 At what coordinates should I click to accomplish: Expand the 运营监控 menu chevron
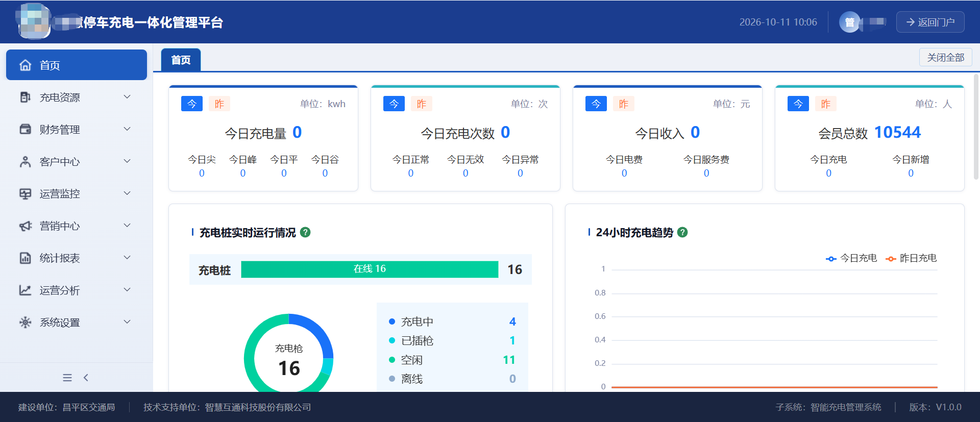(x=127, y=193)
